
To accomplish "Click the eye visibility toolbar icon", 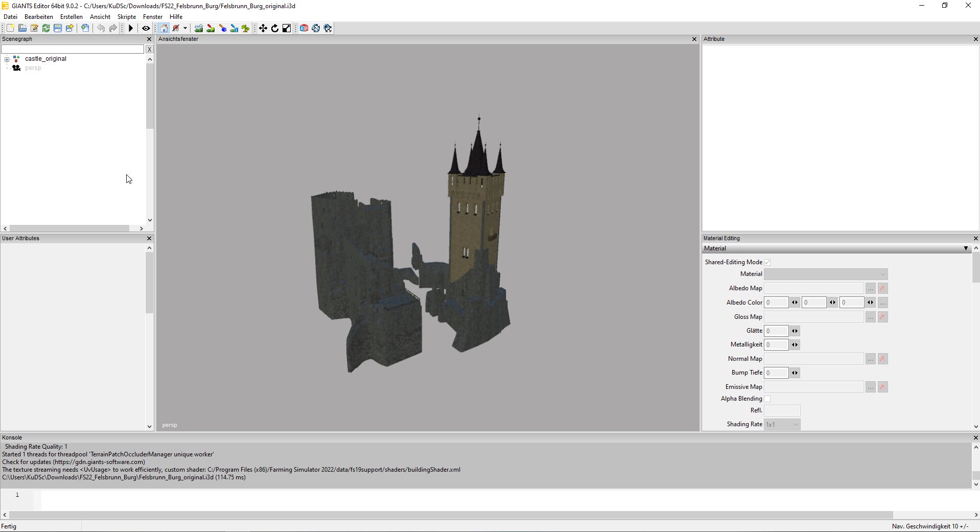I will click(146, 28).
